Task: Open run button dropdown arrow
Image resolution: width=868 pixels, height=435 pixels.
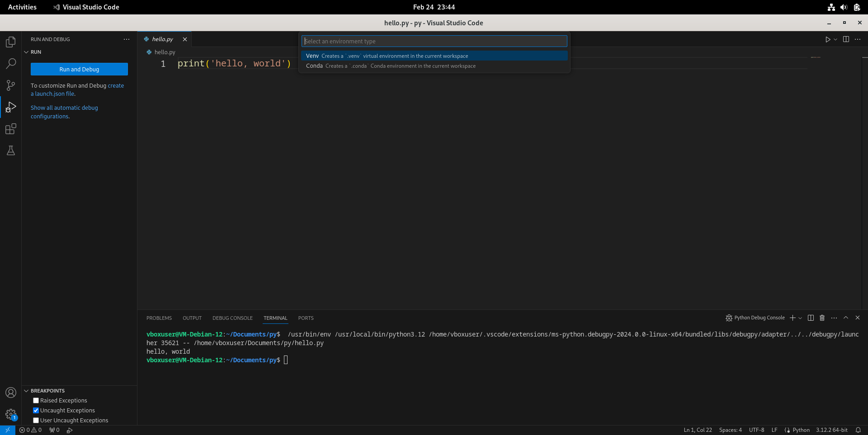Action: [835, 39]
